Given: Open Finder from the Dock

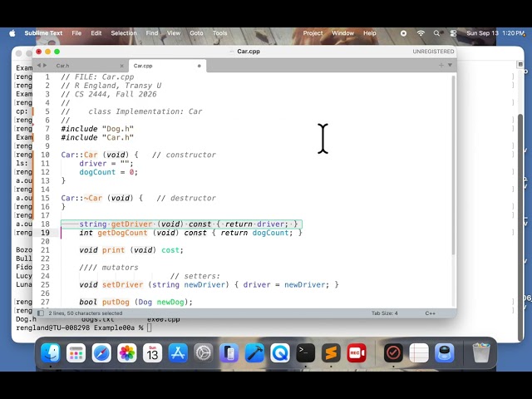Looking at the screenshot, I should click(x=51, y=353).
